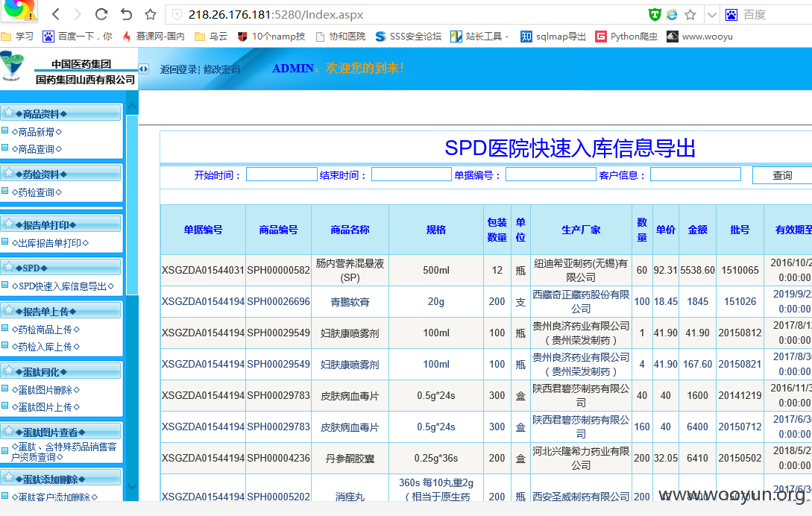This screenshot has height=516, width=812.
Task: Click the undo arrow icon beside refresh
Action: (x=126, y=14)
